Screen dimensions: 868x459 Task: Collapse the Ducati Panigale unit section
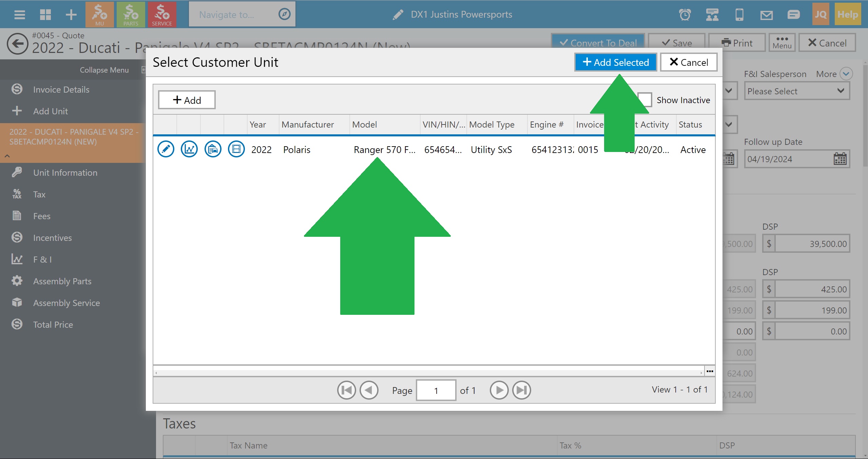(x=7, y=156)
